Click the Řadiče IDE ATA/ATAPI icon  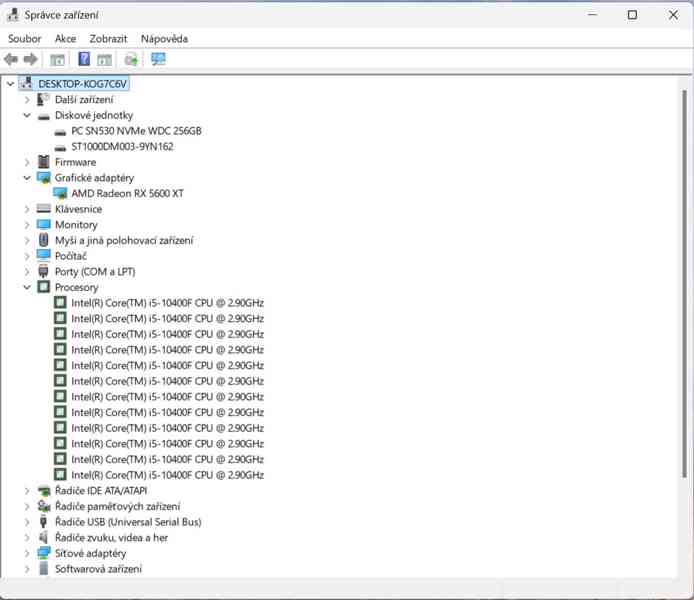tap(44, 490)
